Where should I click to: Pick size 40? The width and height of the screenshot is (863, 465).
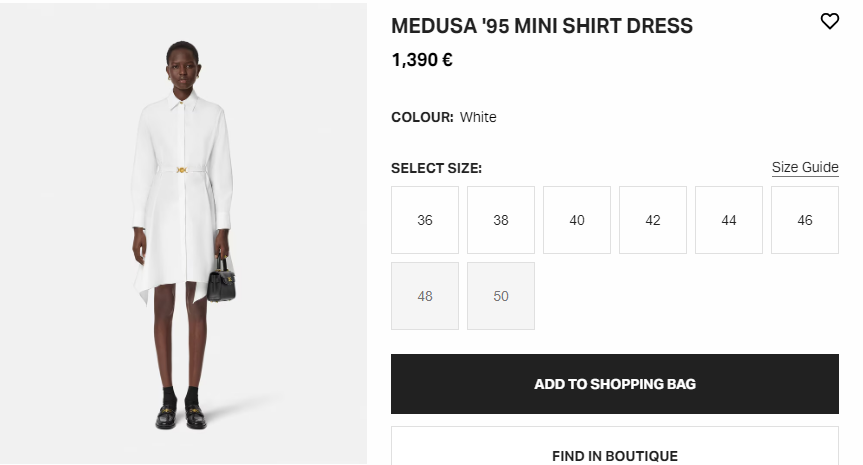577,220
